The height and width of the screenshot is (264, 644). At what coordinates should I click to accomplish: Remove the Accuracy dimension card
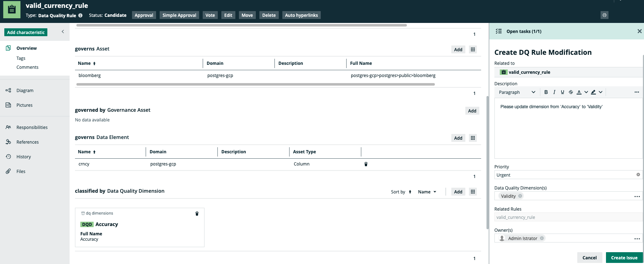tap(197, 213)
